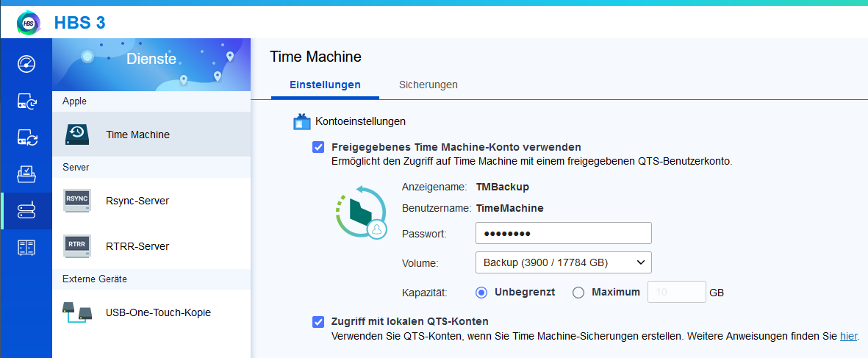Switch to the Einstellungen tab
The width and height of the screenshot is (868, 358).
pos(325,85)
